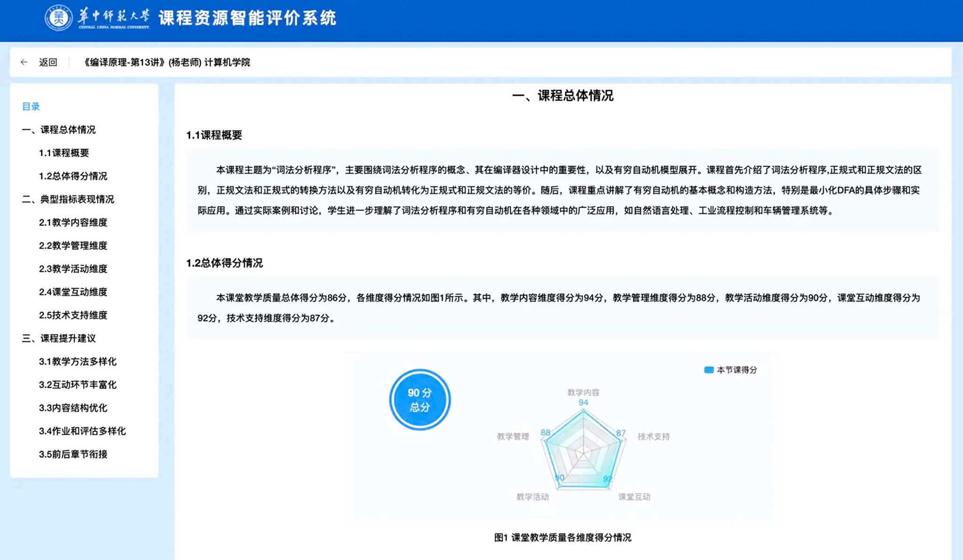Click the 90分 total score circle
The width and height of the screenshot is (963, 560).
(419, 400)
